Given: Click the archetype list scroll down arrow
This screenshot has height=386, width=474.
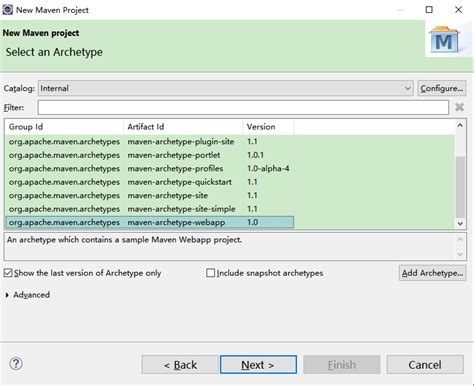Looking at the screenshot, I should click(x=460, y=223).
